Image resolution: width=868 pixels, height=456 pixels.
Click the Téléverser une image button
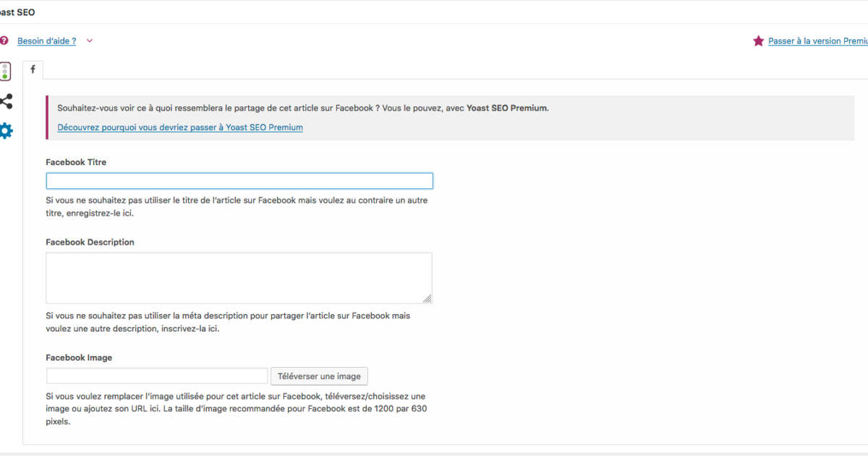(x=319, y=376)
